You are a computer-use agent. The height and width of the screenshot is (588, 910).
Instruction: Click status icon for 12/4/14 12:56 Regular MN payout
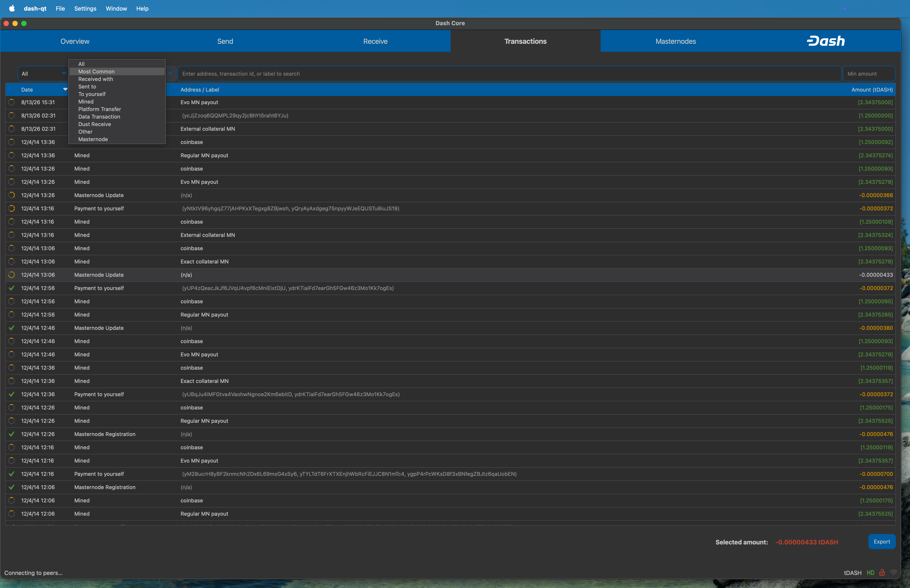12,315
